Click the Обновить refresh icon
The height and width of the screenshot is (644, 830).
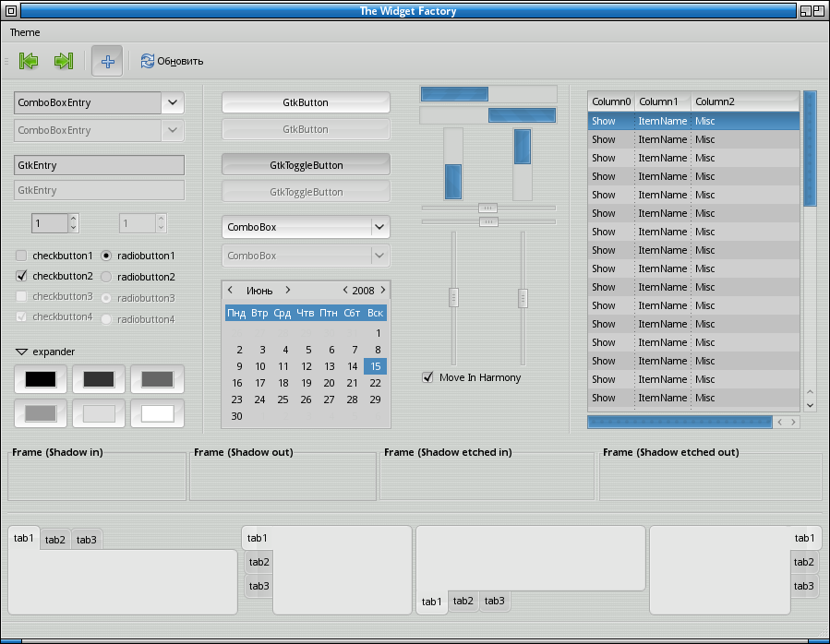pyautogui.click(x=147, y=61)
